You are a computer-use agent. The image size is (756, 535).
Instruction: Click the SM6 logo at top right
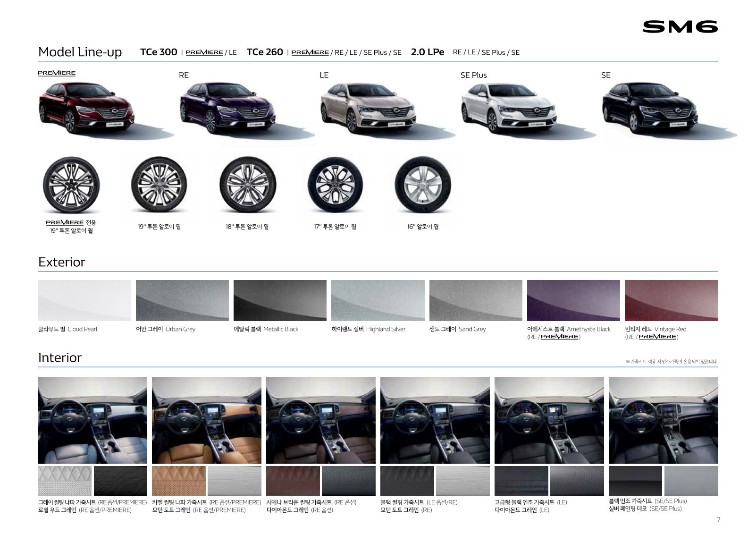(x=680, y=27)
